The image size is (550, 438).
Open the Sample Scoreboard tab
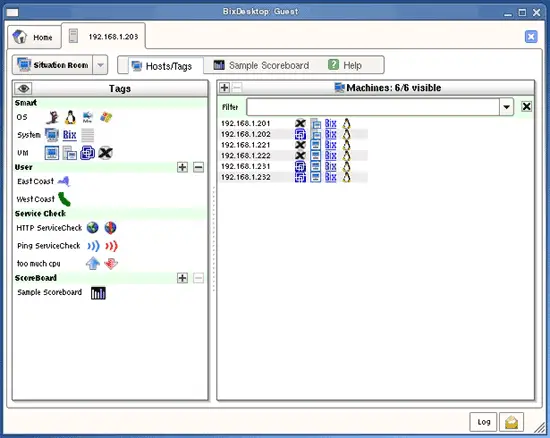(261, 65)
